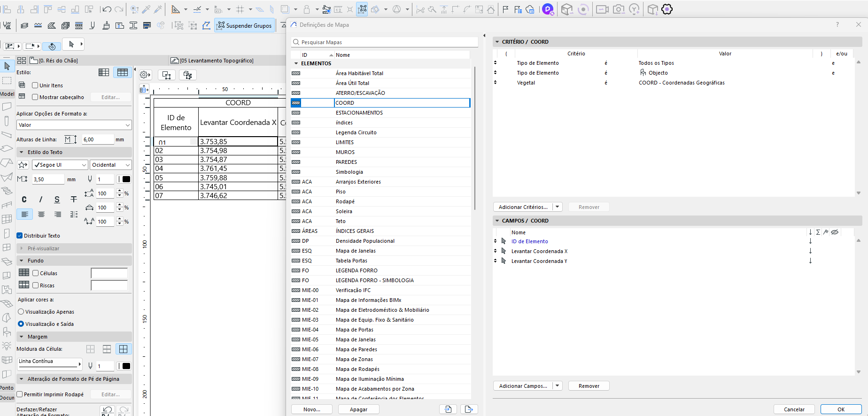The width and height of the screenshot is (868, 416).
Task: Set text alignment to center
Action: tap(41, 214)
